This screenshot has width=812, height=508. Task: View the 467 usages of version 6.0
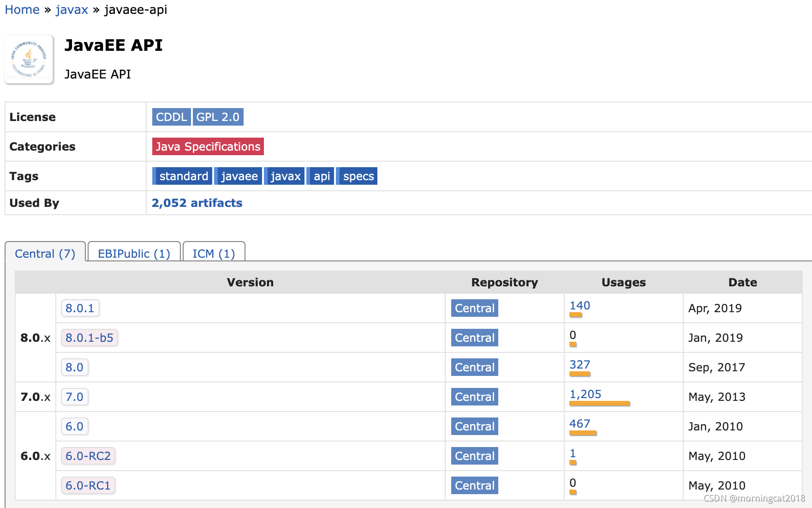tap(580, 423)
